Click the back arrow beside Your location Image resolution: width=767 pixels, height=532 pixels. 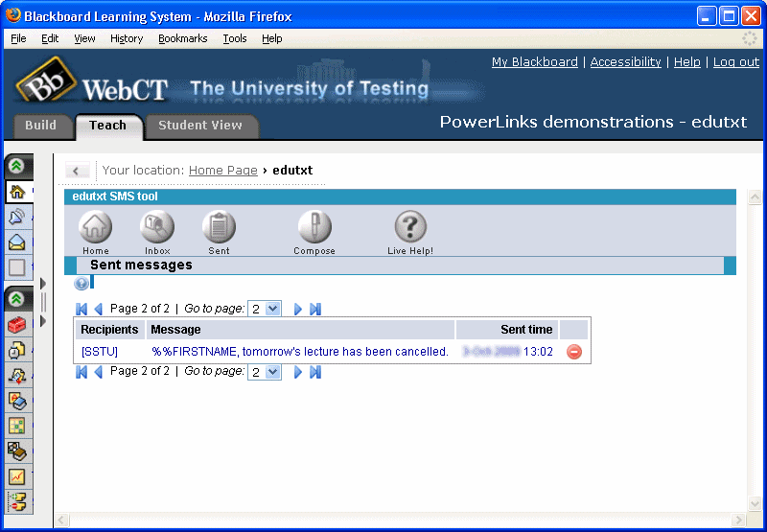[x=78, y=171]
